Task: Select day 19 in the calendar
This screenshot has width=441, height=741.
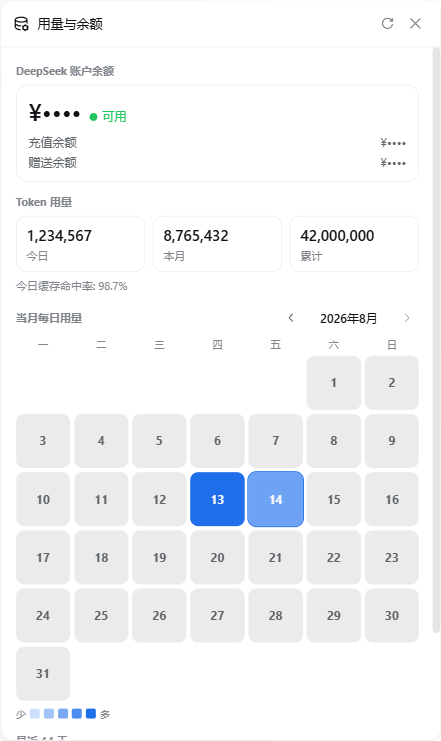Action: 159,557
